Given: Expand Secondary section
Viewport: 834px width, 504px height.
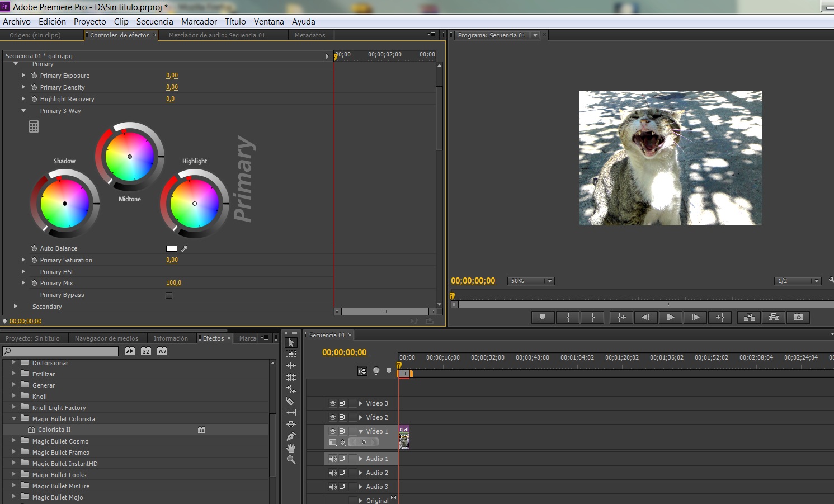Looking at the screenshot, I should [16, 307].
